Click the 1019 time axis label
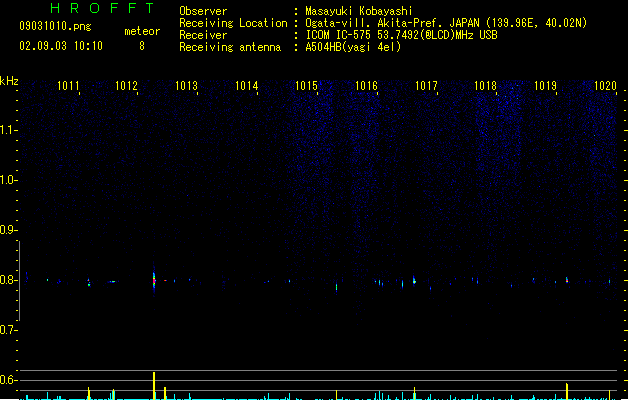629x400 pixels. click(x=546, y=86)
